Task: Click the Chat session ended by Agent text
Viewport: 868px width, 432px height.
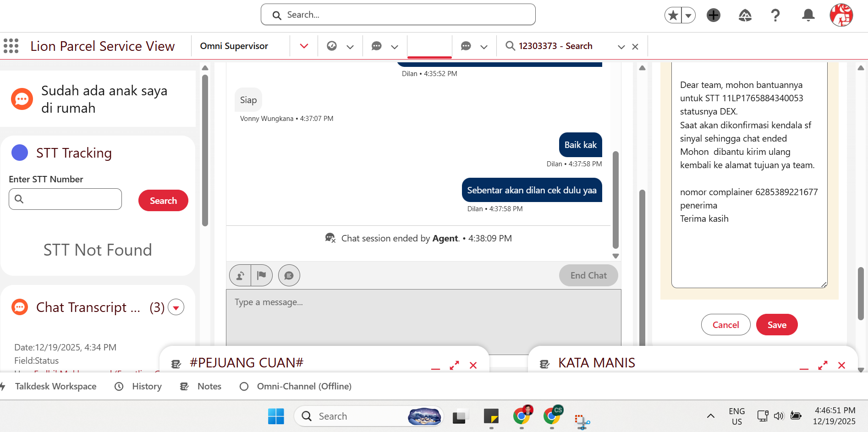Action: (x=426, y=238)
